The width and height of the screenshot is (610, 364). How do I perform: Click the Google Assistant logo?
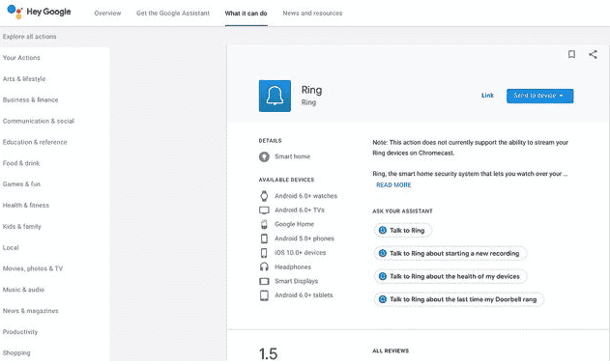pyautogui.click(x=15, y=12)
